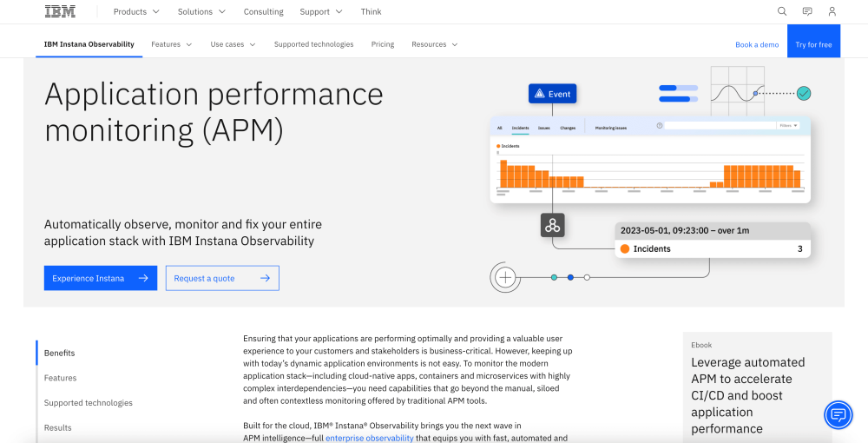Viewport: 868px width, 443px height.
Task: Jump to Features in the side navigation
Action: (x=61, y=378)
